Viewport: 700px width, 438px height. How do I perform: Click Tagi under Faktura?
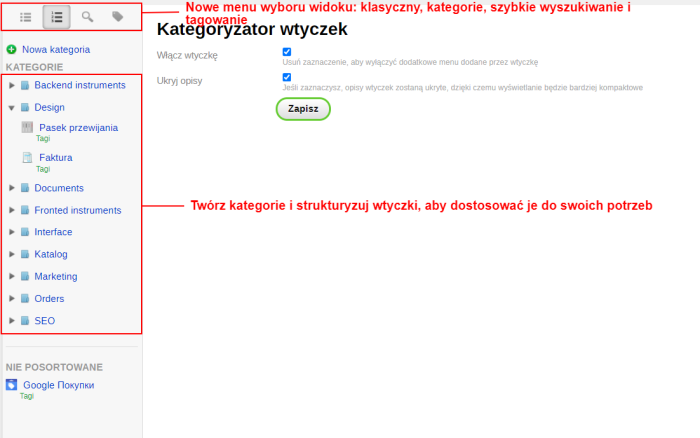43,169
